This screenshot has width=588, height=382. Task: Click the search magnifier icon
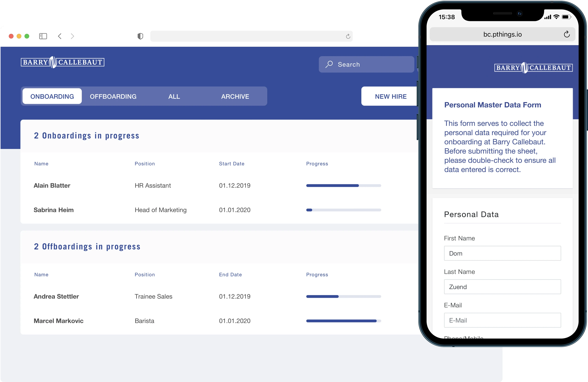point(329,64)
